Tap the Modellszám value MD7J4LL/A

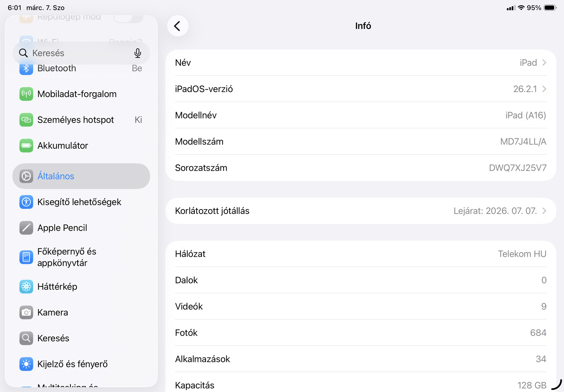pos(523,142)
